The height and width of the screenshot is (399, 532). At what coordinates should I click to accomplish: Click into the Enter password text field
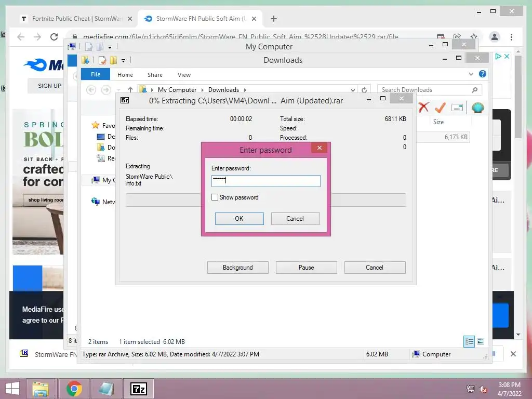tap(265, 181)
